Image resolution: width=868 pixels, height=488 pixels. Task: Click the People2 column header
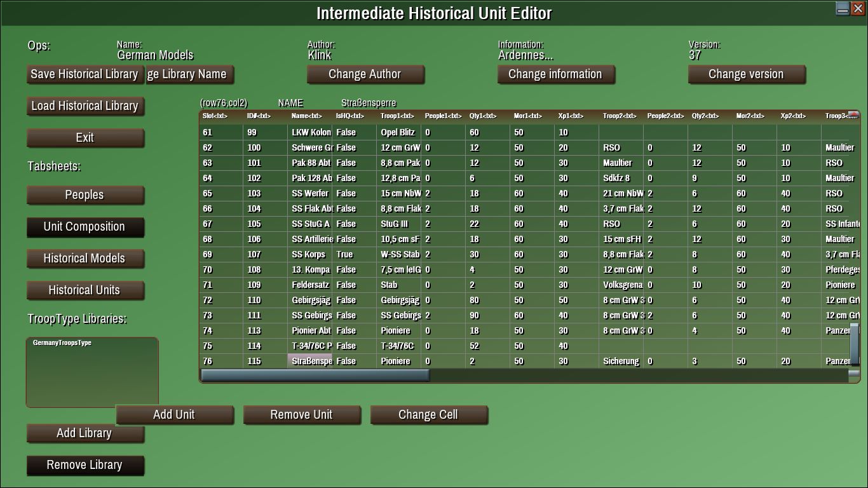click(x=665, y=116)
